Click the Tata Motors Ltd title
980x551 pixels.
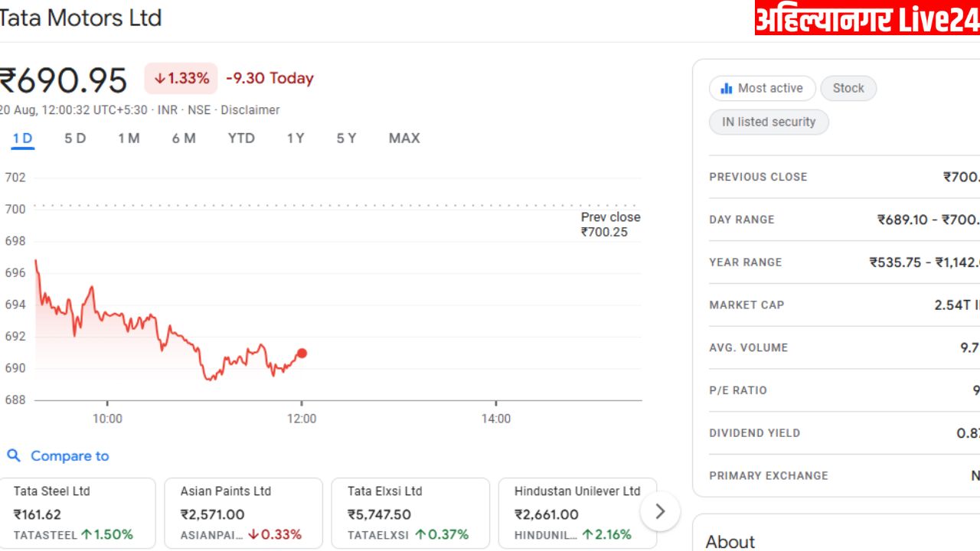coord(80,18)
